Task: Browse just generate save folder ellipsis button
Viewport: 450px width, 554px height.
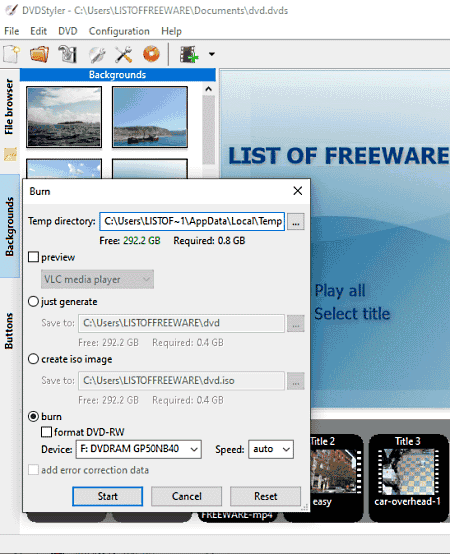Action: tap(296, 323)
